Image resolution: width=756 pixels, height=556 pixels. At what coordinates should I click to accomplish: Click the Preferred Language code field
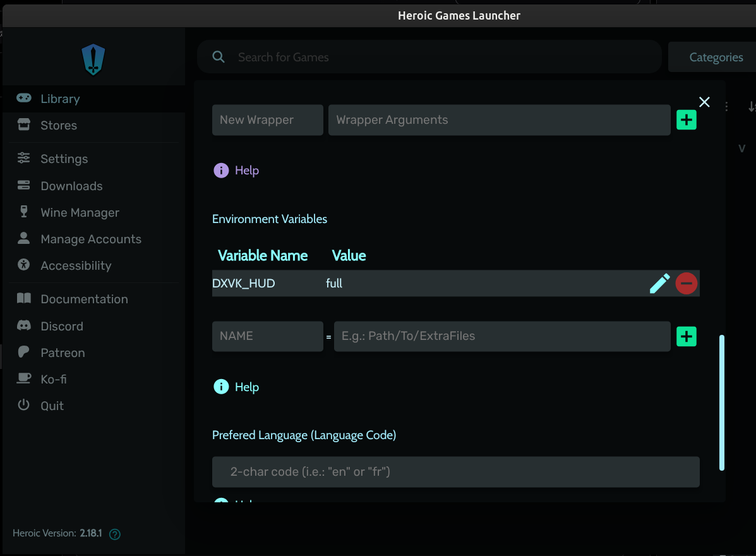455,471
